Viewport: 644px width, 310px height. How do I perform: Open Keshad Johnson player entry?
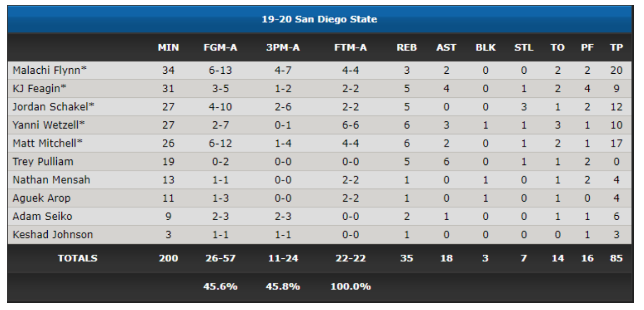tap(53, 234)
